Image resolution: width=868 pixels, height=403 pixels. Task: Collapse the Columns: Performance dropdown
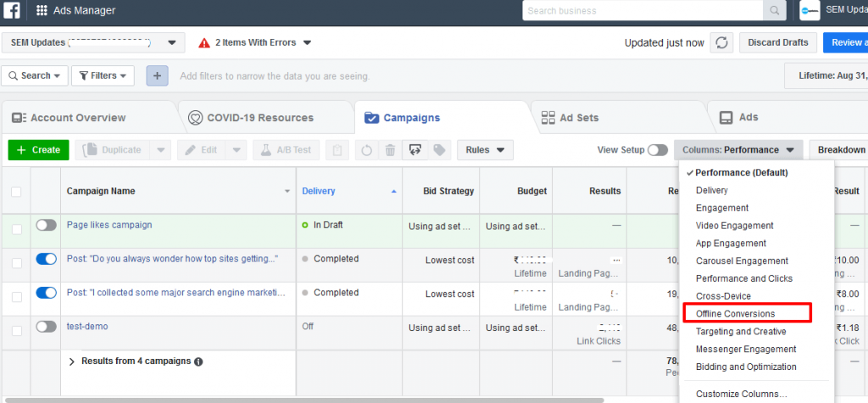point(738,149)
